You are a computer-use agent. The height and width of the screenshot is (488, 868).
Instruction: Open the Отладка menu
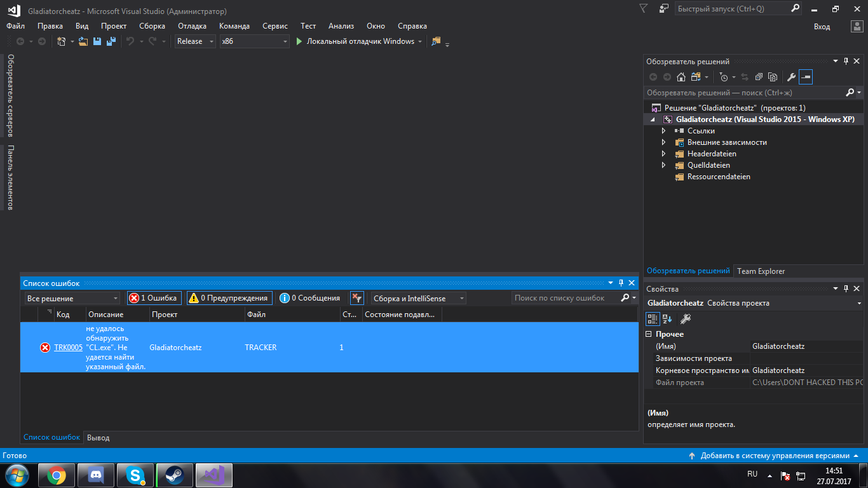coord(192,26)
